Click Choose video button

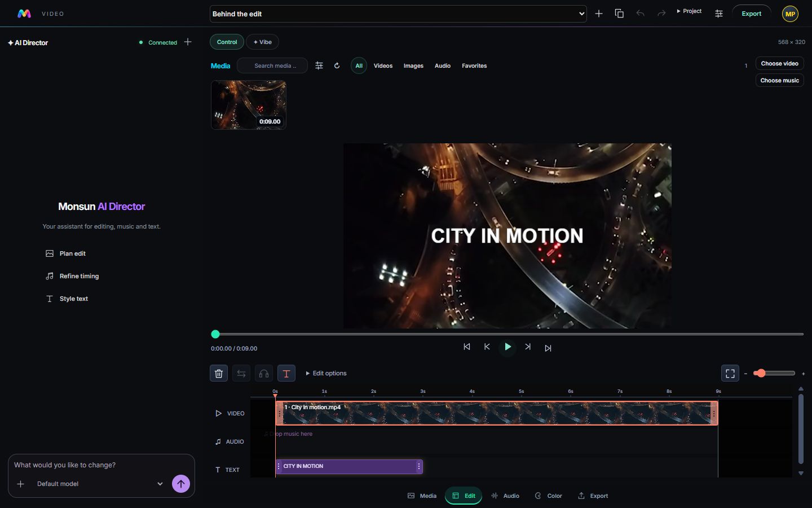click(x=779, y=63)
